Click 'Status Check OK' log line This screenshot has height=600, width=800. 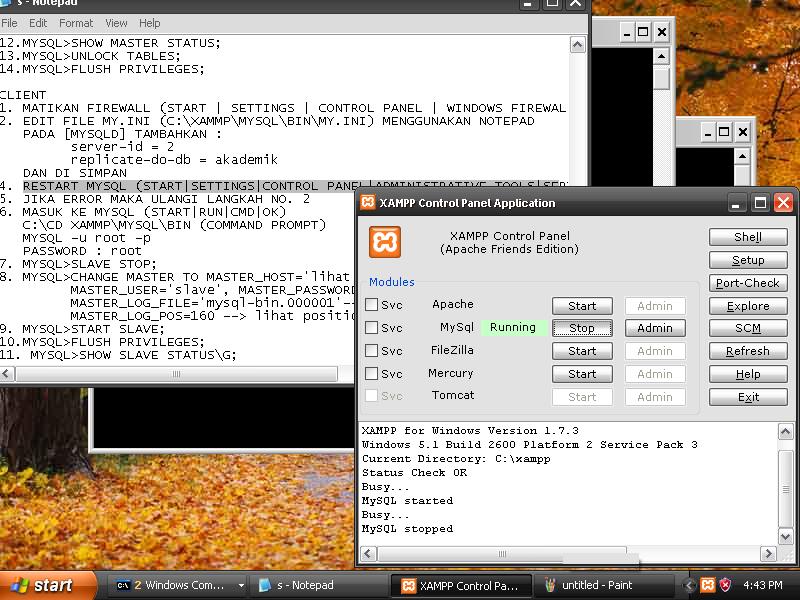pyautogui.click(x=414, y=472)
